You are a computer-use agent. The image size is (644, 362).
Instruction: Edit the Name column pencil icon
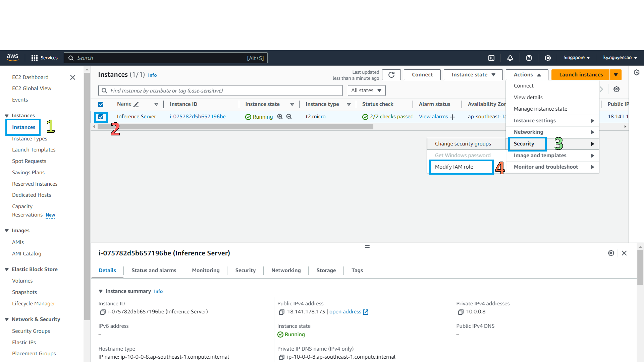(x=136, y=105)
